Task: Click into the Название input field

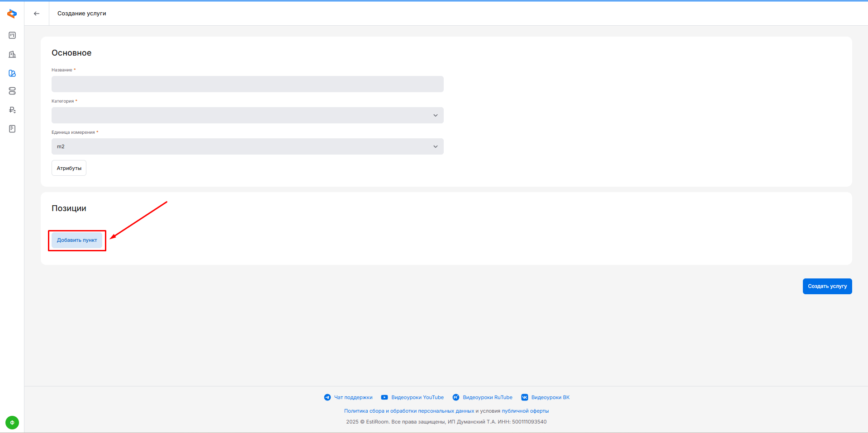Action: pyautogui.click(x=247, y=84)
